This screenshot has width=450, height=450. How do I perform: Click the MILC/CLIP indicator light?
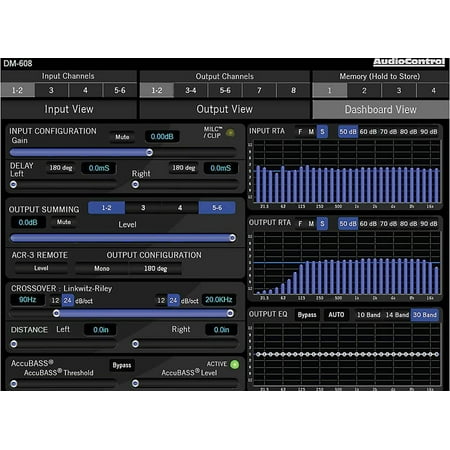pyautogui.click(x=230, y=133)
